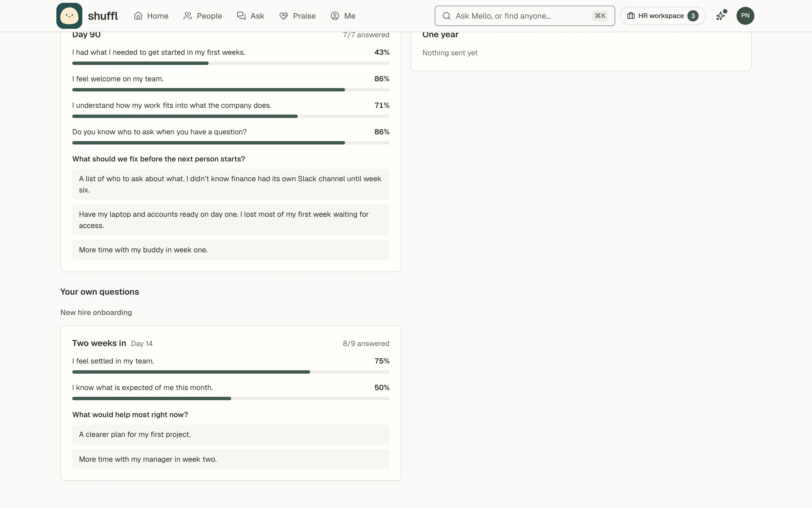Click the 50% expected of me bar
This screenshot has width=812, height=508.
(x=231, y=398)
